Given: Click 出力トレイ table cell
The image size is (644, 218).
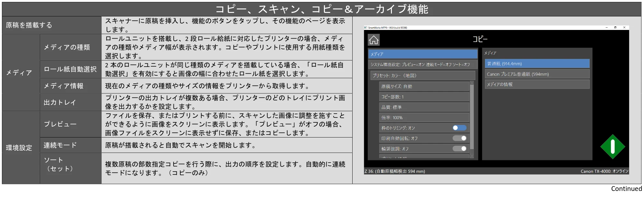Looking at the screenshot, I should 71,102.
